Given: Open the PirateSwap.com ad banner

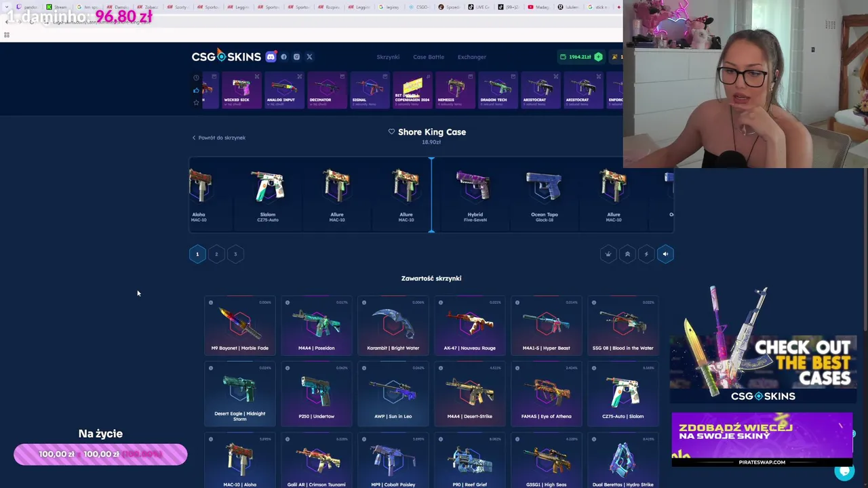Looking at the screenshot, I should (762, 439).
